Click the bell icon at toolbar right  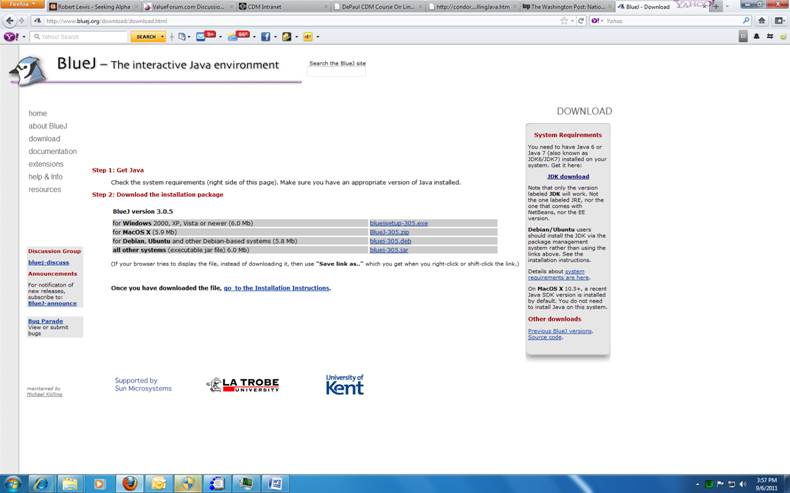(756, 37)
